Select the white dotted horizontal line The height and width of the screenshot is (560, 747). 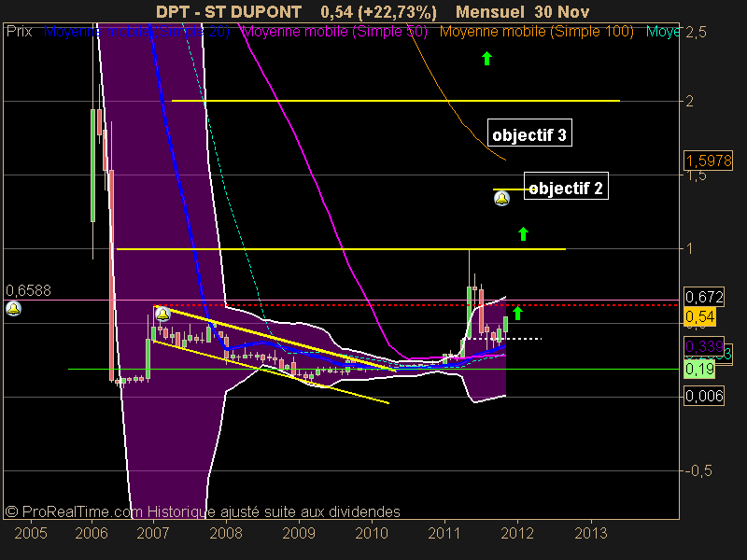(x=505, y=339)
